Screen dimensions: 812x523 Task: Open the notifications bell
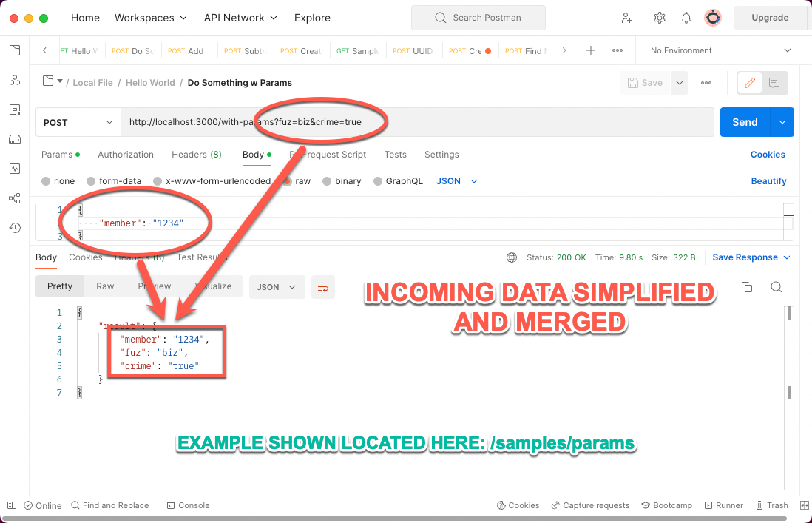tap(686, 18)
